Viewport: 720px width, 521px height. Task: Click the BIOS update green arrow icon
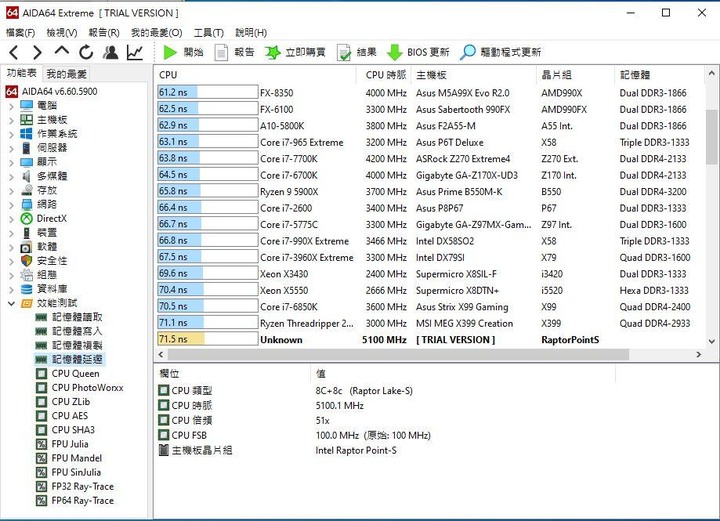[x=394, y=52]
